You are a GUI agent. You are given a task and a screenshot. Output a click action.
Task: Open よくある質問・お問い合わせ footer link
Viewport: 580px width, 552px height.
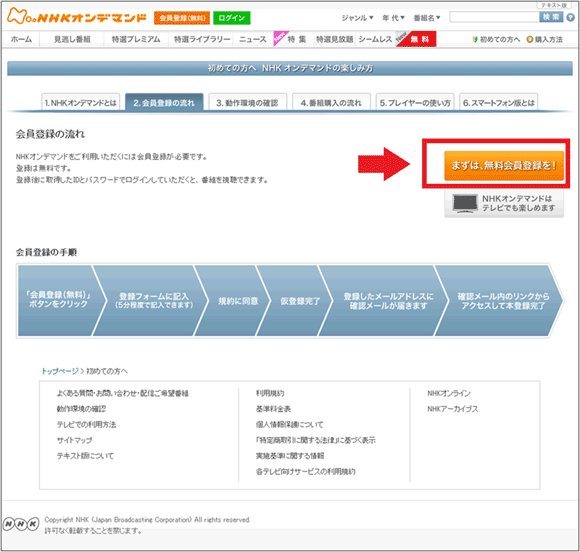[x=122, y=393]
